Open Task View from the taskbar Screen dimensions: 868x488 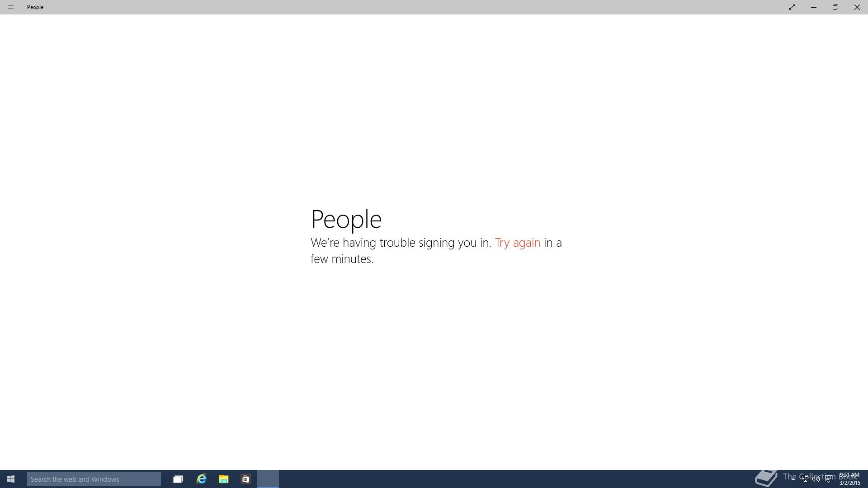tap(178, 479)
